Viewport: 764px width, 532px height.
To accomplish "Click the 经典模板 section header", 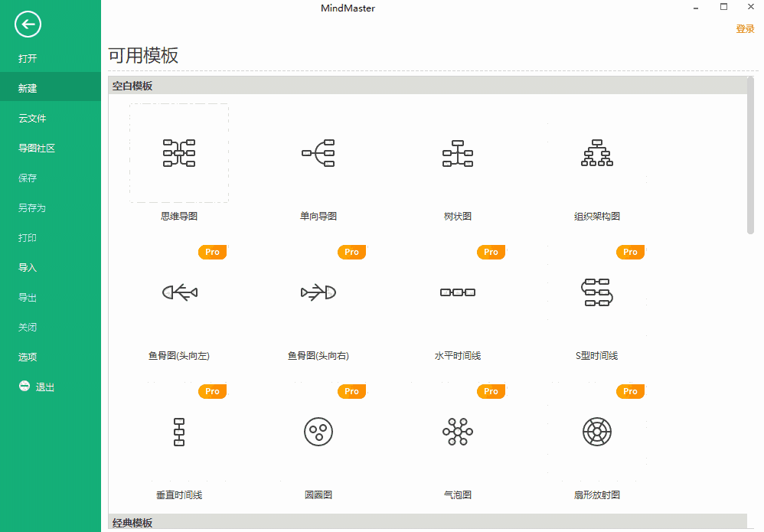I will click(427, 522).
